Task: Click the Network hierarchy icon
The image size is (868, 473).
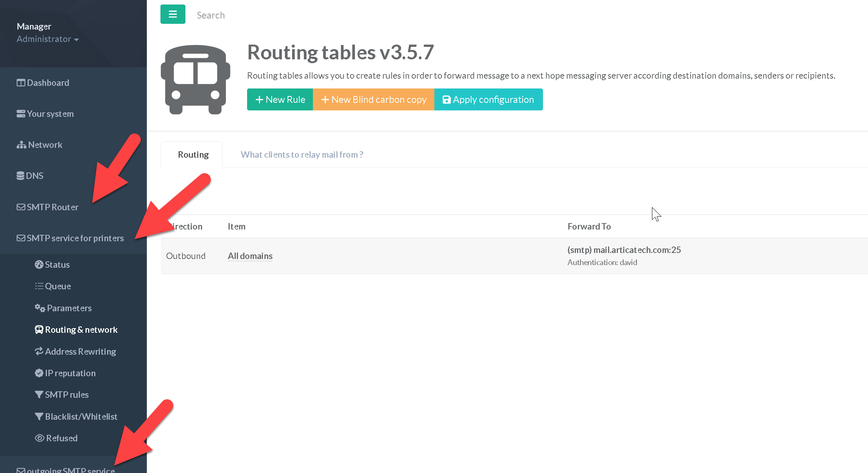Action: (x=21, y=145)
